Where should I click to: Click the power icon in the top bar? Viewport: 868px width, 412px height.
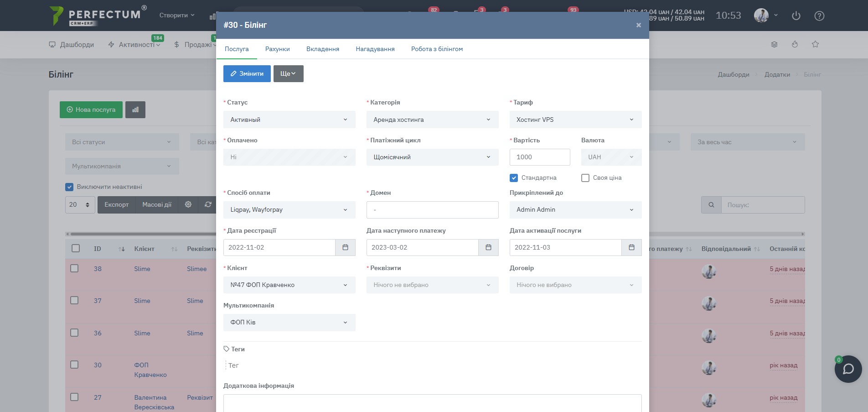[x=796, y=16]
